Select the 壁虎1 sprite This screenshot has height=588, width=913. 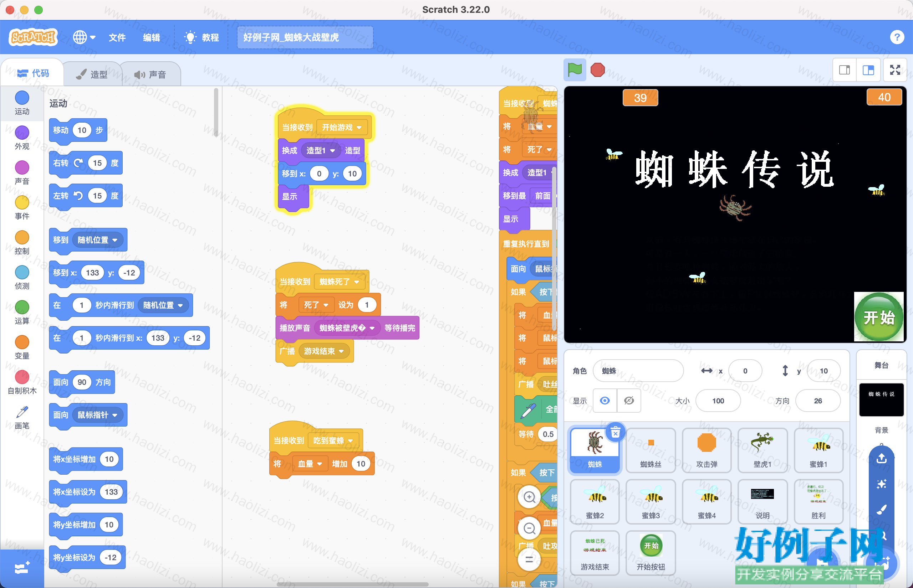(762, 450)
